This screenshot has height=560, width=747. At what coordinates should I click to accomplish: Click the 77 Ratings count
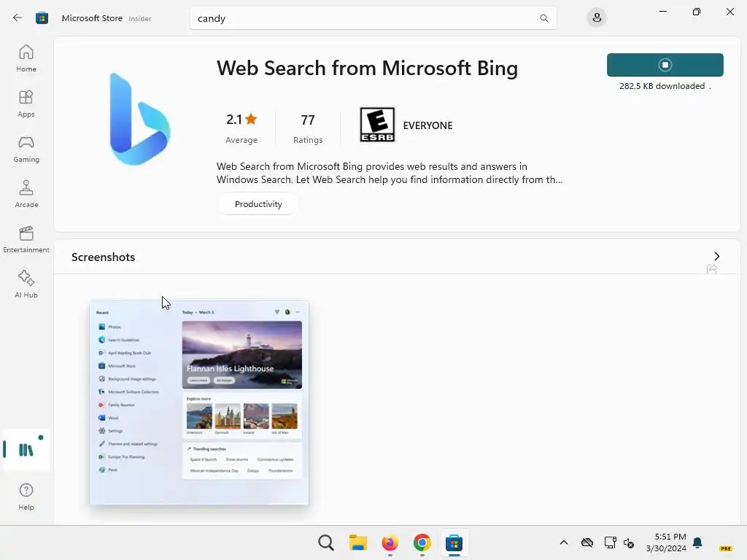click(308, 128)
